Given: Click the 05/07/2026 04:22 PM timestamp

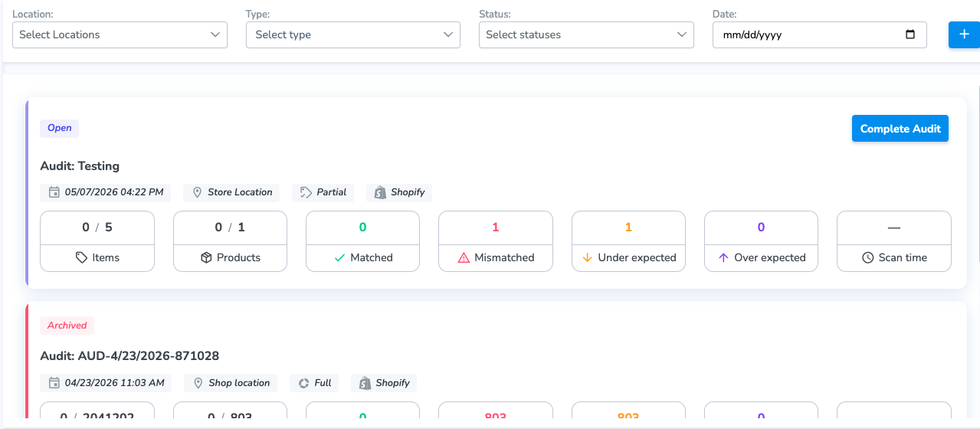Looking at the screenshot, I should [x=114, y=192].
